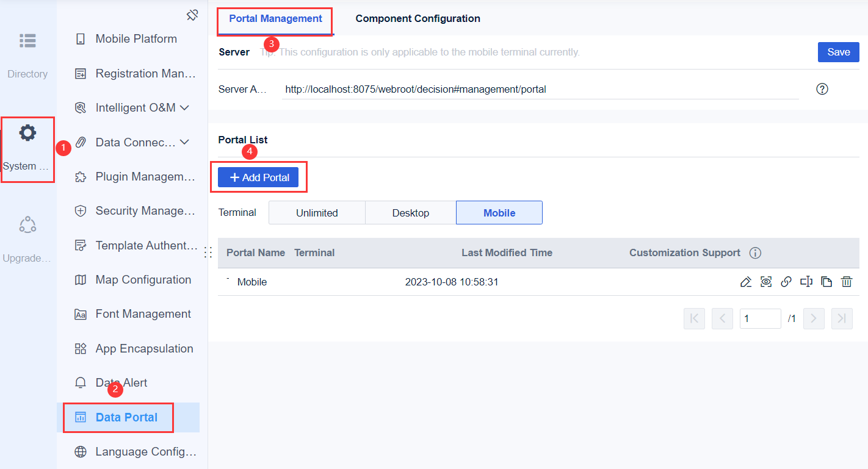Preview the Mobile portal using the eye icon
The width and height of the screenshot is (868, 469).
[765, 282]
